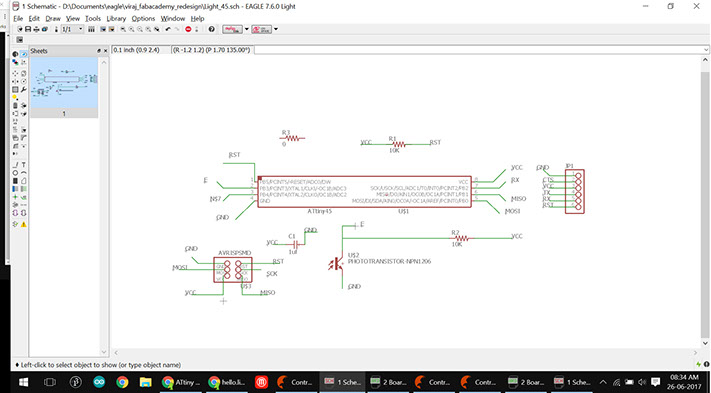The width and height of the screenshot is (711, 393).
Task: Run the ERC check tool
Action: pyautogui.click(x=15, y=224)
